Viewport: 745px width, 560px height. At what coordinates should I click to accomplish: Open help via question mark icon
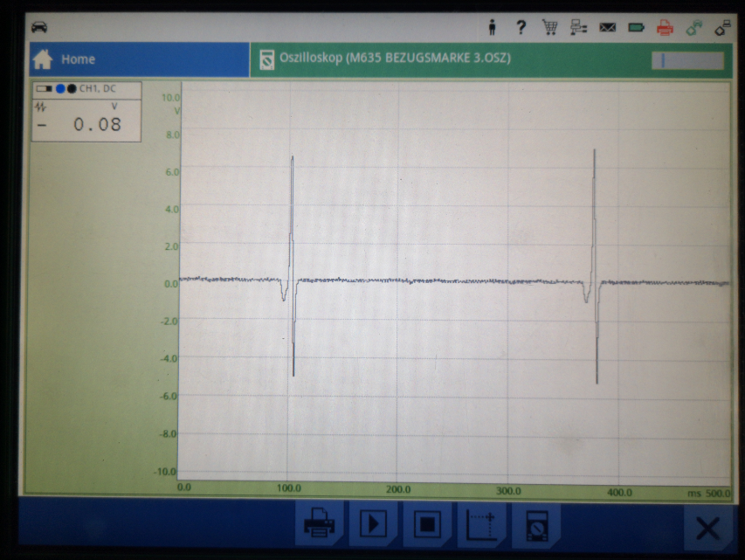(x=521, y=28)
